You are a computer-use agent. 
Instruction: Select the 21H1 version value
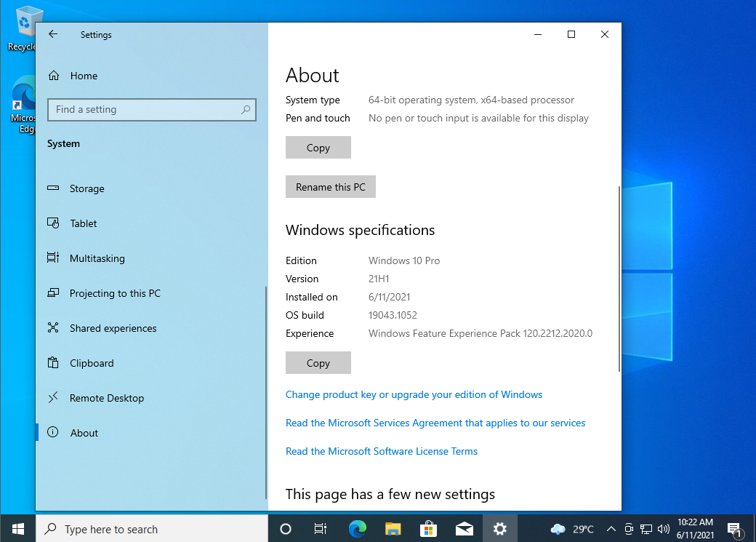(x=379, y=279)
